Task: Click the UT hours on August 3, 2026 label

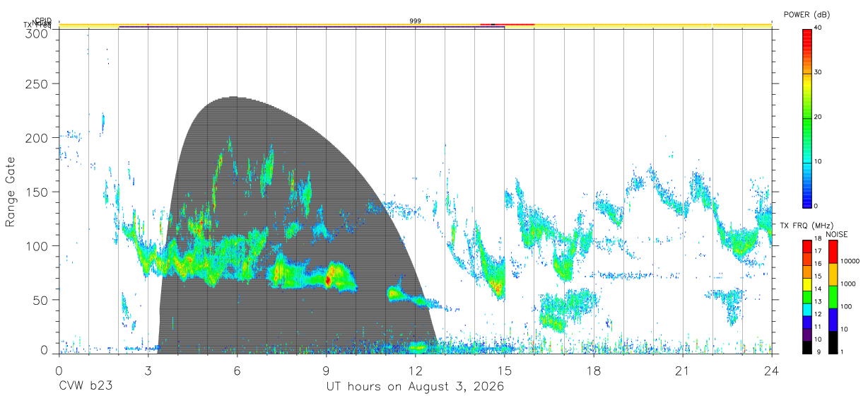Action: pos(415,387)
